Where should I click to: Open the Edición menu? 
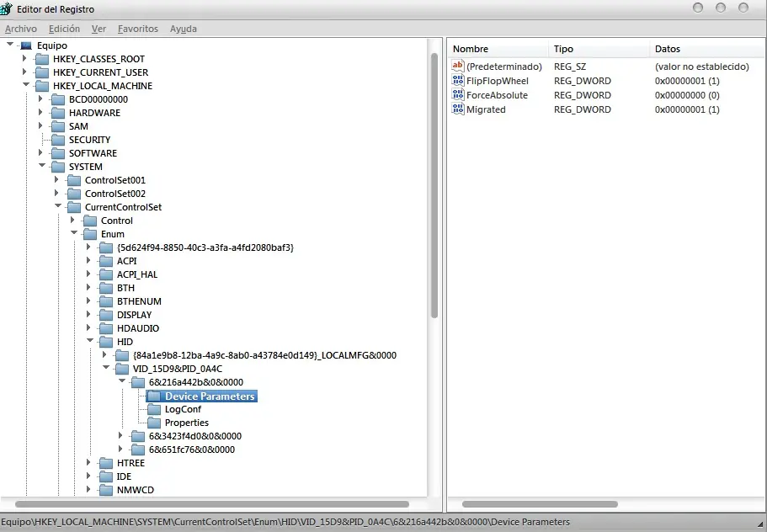tap(64, 29)
